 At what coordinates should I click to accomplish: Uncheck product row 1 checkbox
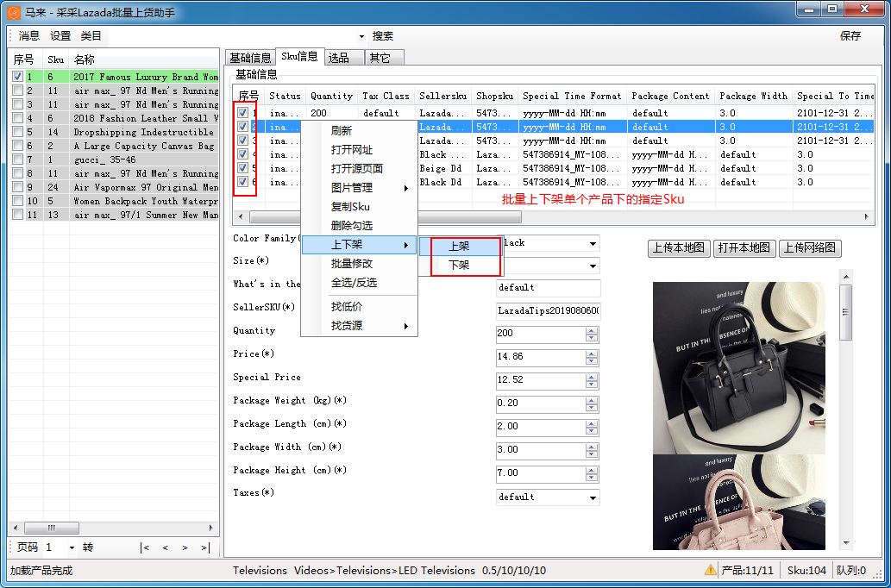pyautogui.click(x=17, y=77)
